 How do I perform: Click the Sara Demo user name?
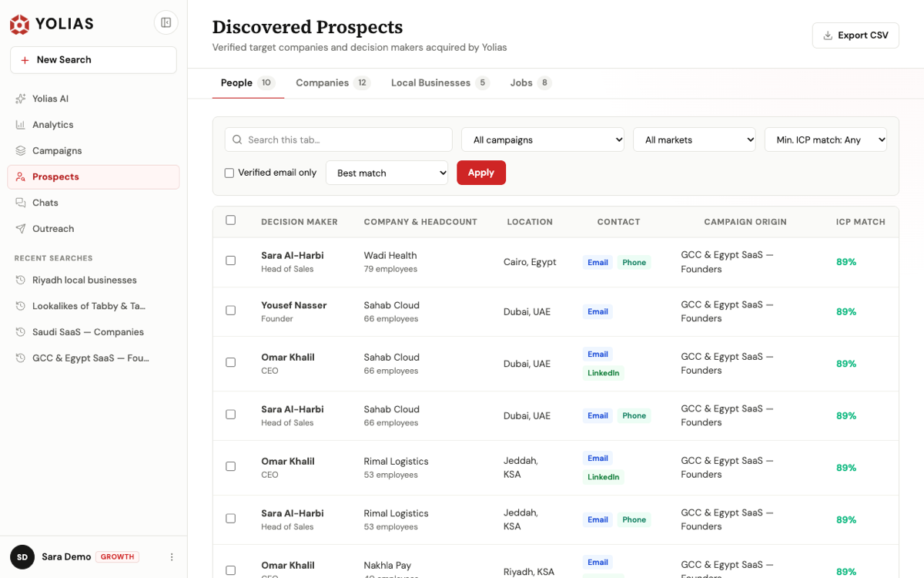[x=66, y=557]
